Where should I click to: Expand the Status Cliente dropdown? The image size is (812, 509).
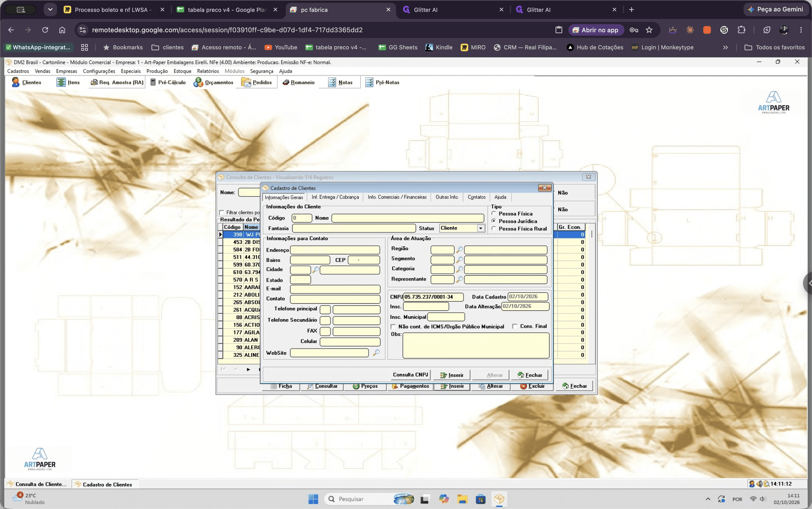[481, 228]
